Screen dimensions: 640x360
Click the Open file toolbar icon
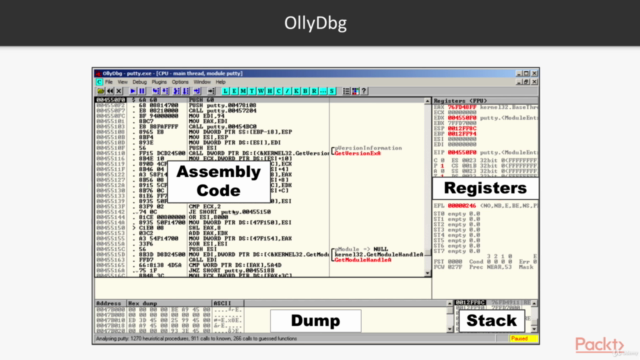[x=101, y=91]
